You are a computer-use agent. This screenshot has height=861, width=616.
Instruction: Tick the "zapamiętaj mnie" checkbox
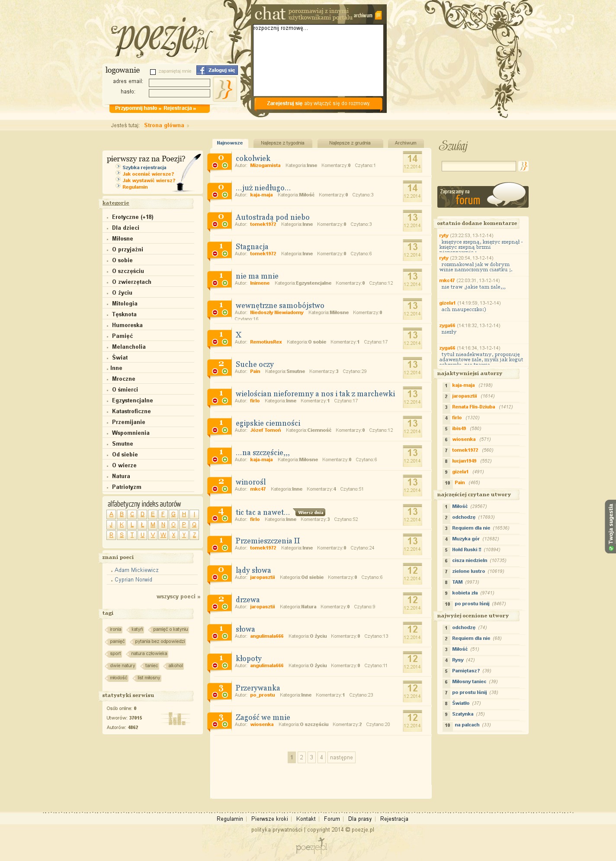click(x=153, y=72)
